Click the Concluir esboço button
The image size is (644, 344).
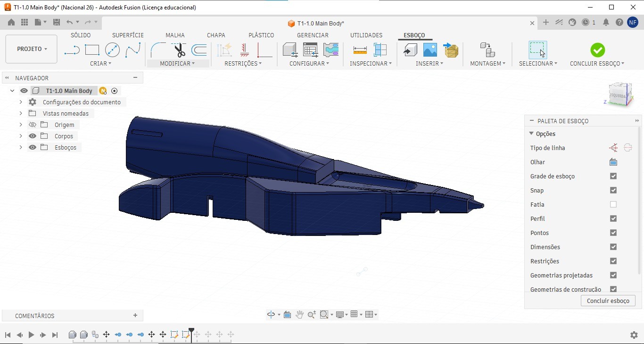(x=608, y=301)
